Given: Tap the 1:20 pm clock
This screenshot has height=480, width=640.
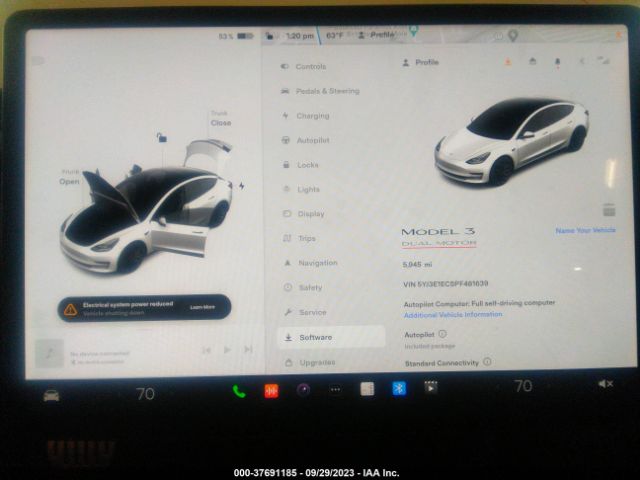Looking at the screenshot, I should 300,36.
